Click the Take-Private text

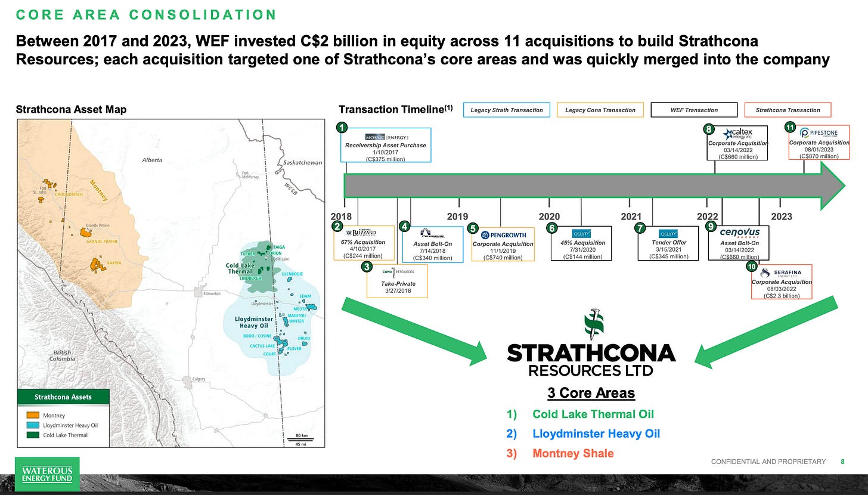[397, 284]
